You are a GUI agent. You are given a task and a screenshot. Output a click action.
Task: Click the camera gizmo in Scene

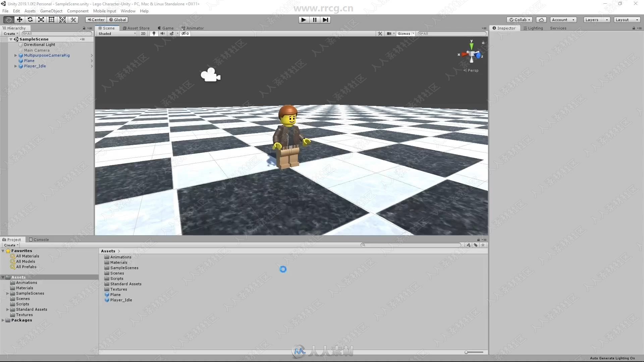(211, 75)
